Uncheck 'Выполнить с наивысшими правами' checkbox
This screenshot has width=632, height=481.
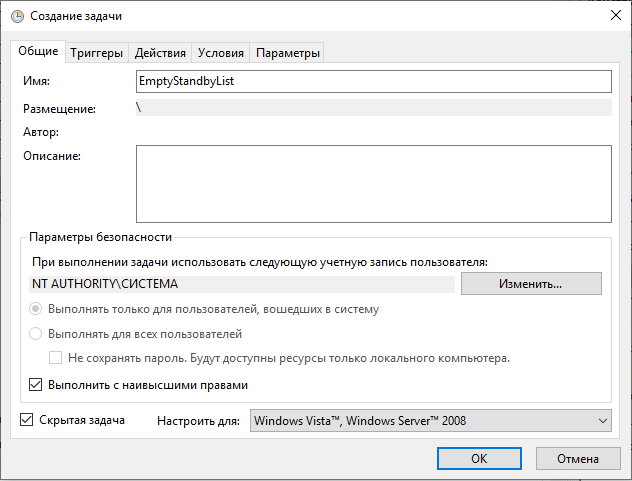click(x=37, y=384)
